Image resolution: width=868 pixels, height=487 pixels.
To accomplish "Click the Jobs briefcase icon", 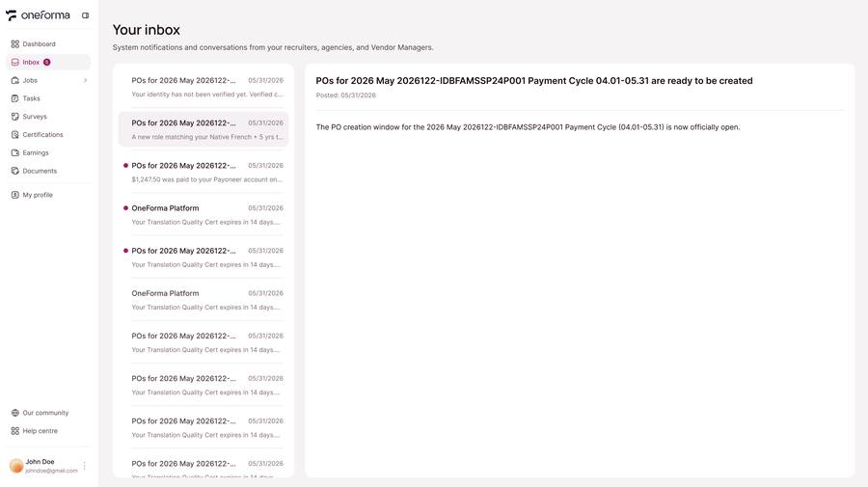I will (14, 80).
